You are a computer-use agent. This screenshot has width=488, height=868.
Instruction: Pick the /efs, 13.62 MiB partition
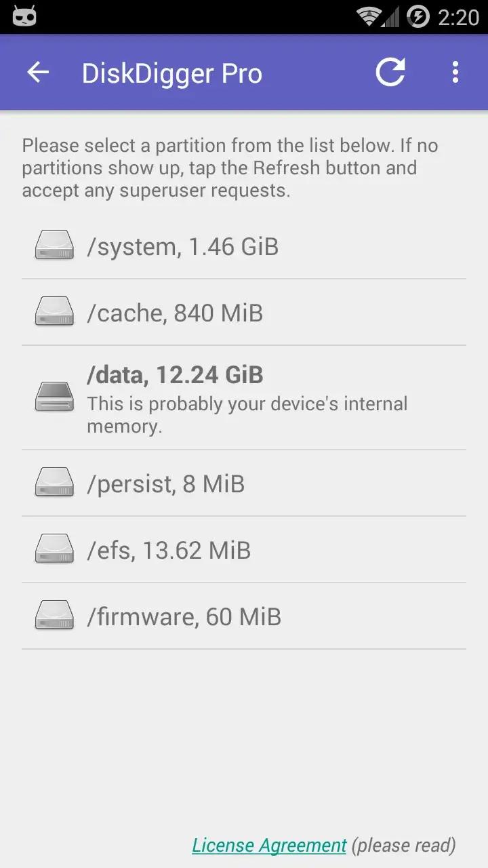pyautogui.click(x=169, y=551)
